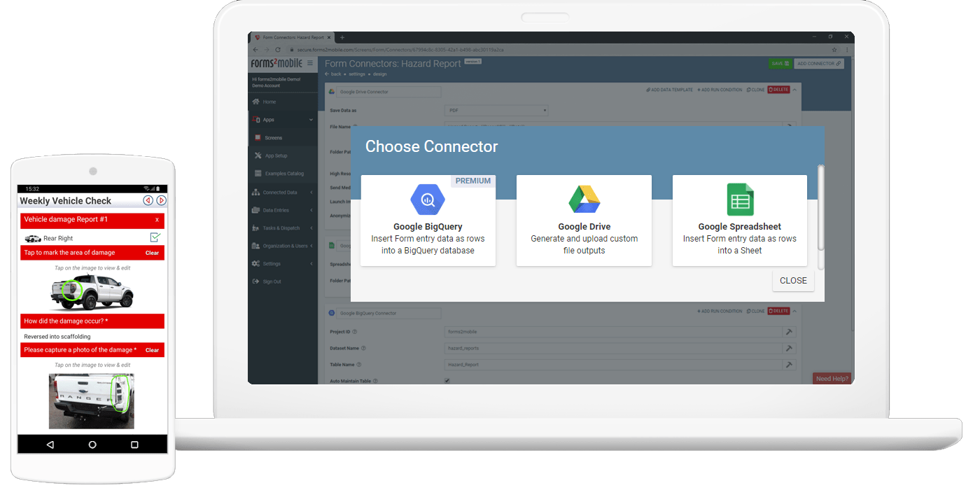This screenshot has width=980, height=495.
Task: Open Home in the sidebar
Action: click(283, 102)
